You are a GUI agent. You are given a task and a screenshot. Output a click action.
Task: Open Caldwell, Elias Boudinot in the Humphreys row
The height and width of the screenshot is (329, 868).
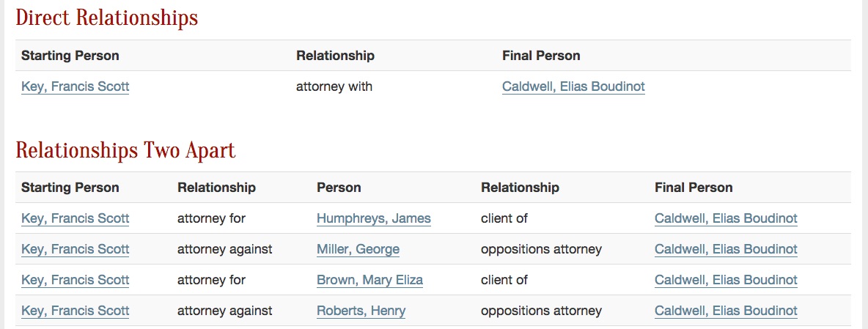(x=726, y=218)
